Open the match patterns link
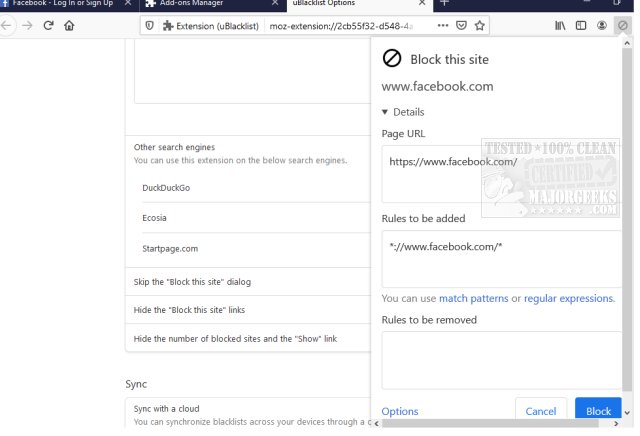This screenshot has width=640, height=436. pos(473,298)
